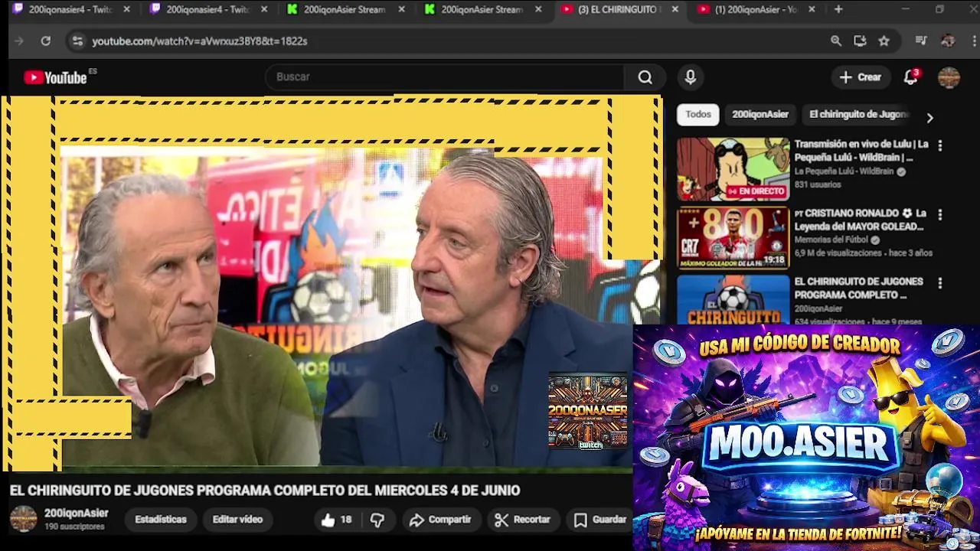Close the EL CHIRINGUITO YouTube tab
Image resolution: width=980 pixels, height=551 pixels.
tap(675, 9)
